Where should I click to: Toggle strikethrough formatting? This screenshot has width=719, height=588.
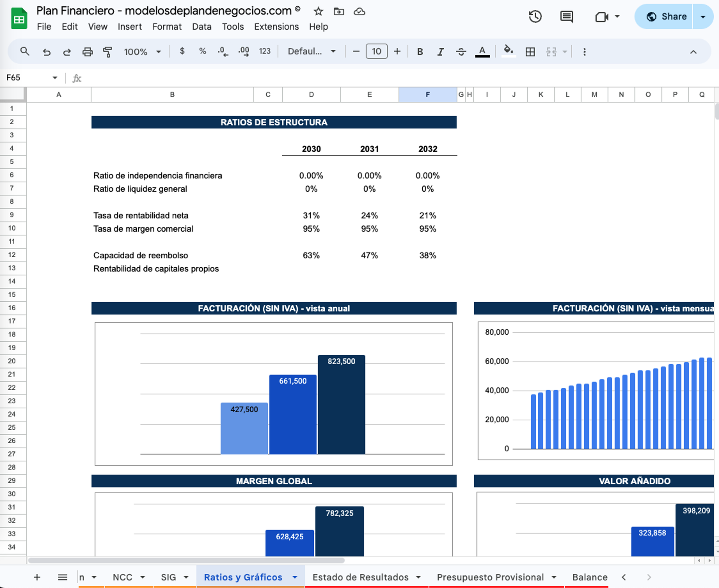pyautogui.click(x=461, y=52)
